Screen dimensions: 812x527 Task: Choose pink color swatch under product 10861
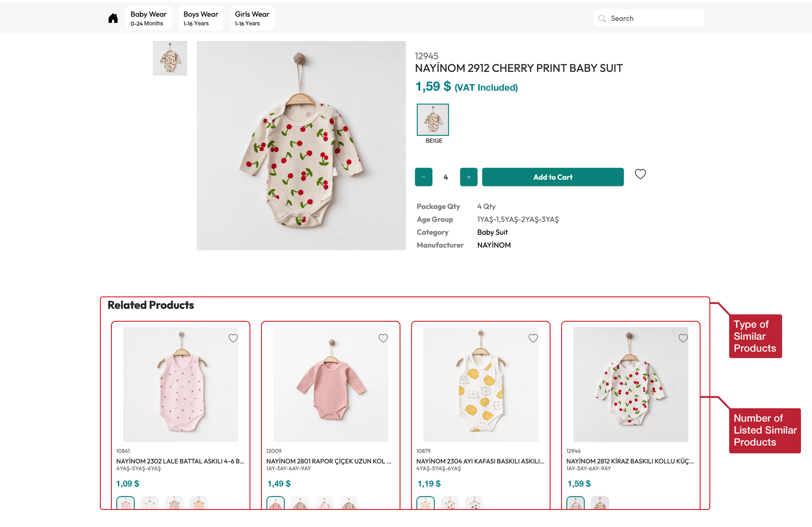coord(125,503)
